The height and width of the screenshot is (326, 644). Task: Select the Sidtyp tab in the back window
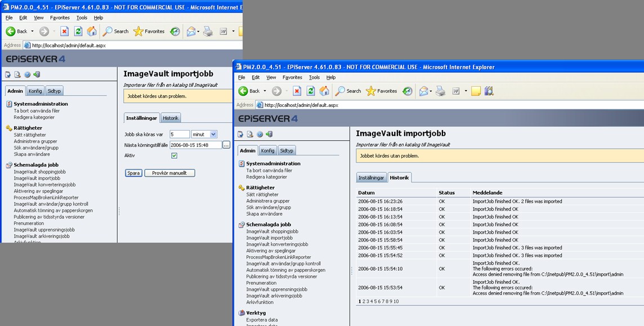54,91
